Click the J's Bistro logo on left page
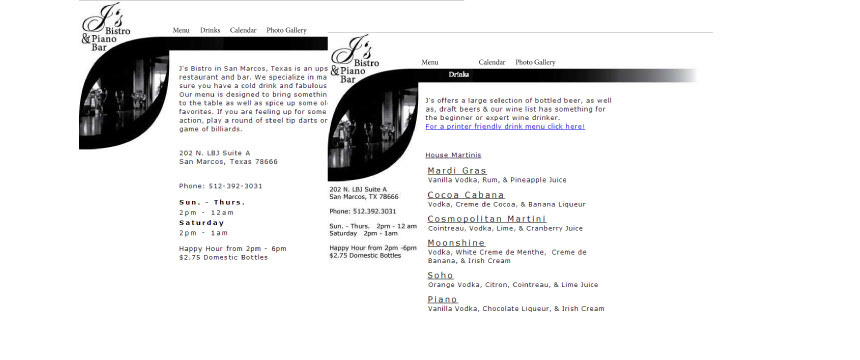Viewport: 860px width, 360px height. [106, 27]
